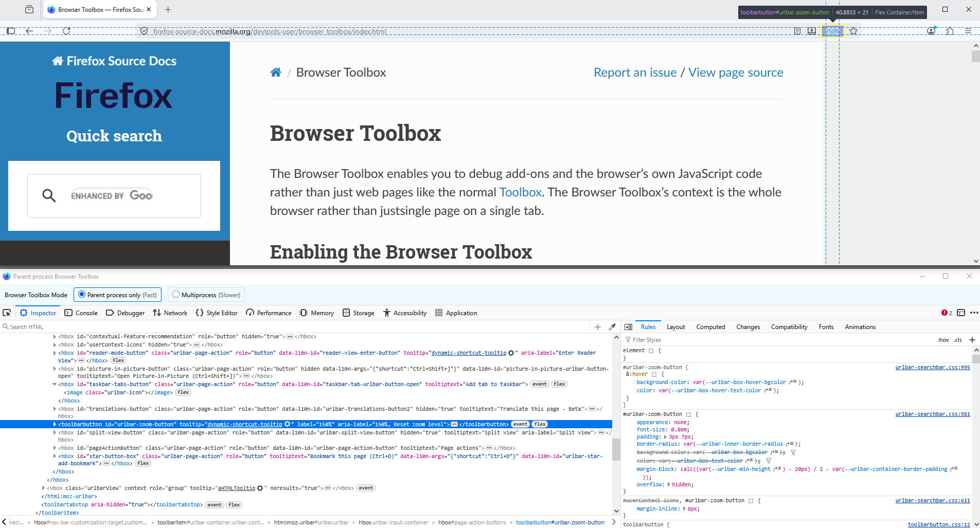Viewport: 980px width, 528px height.
Task: Open the Style Editor tab
Action: (217, 313)
